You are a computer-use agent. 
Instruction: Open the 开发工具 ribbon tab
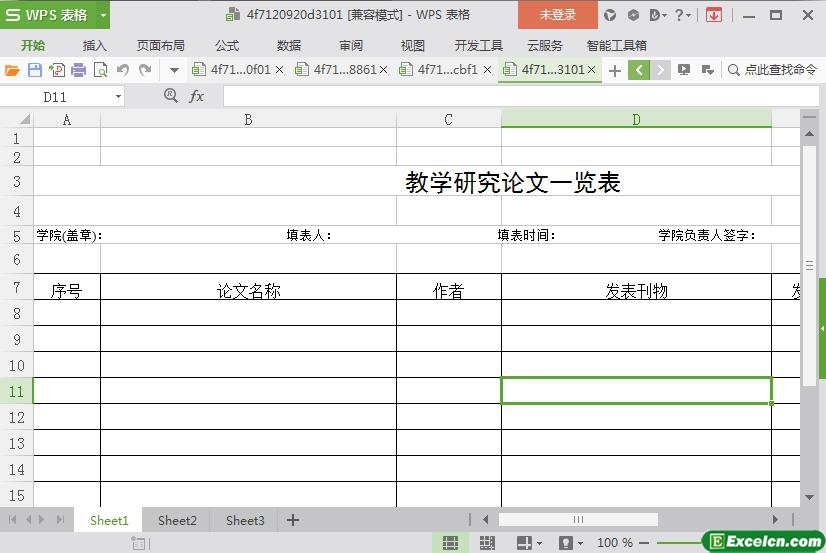[x=478, y=46]
